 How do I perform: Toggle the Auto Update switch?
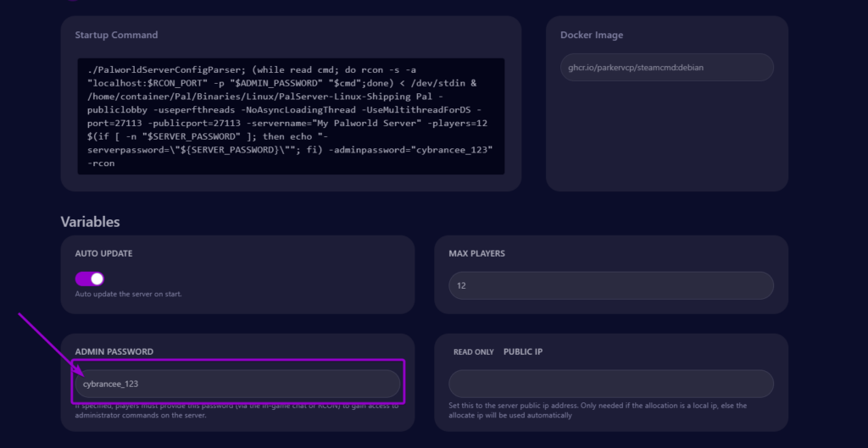(x=90, y=279)
